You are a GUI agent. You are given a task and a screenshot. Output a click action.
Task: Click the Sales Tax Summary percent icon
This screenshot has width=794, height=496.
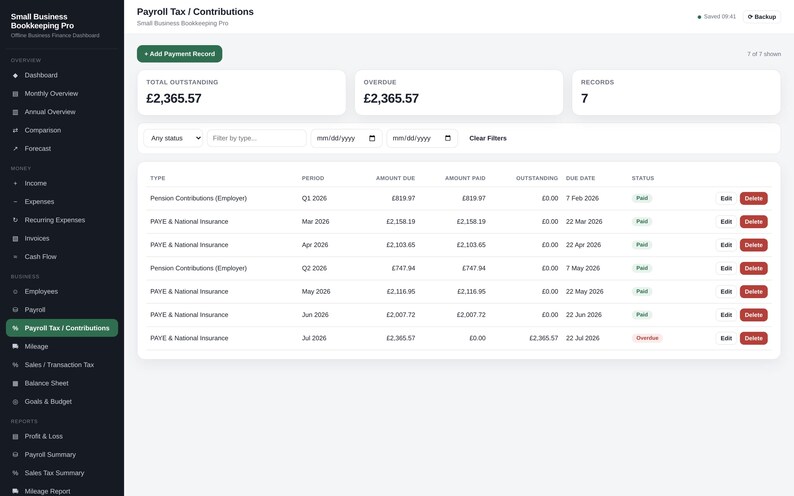(15, 473)
